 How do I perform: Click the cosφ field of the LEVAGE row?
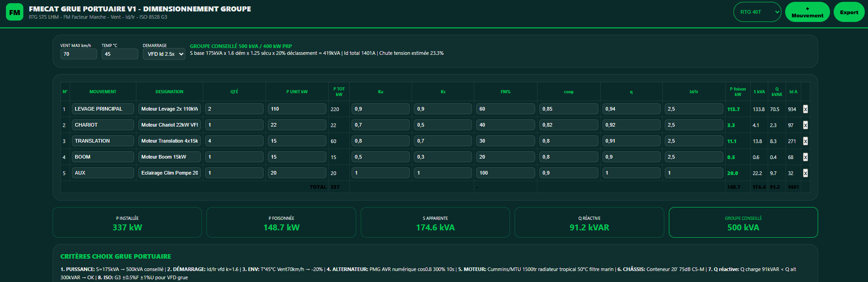click(x=569, y=109)
